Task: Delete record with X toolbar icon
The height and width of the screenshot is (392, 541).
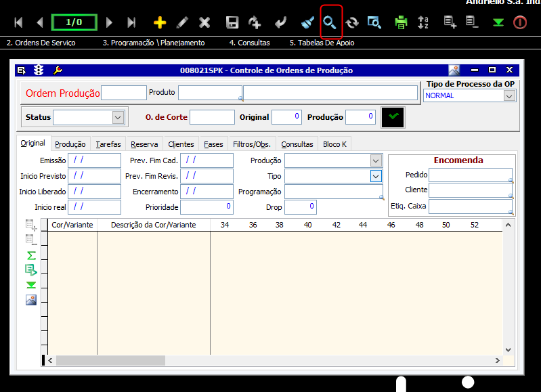Action: pos(204,22)
